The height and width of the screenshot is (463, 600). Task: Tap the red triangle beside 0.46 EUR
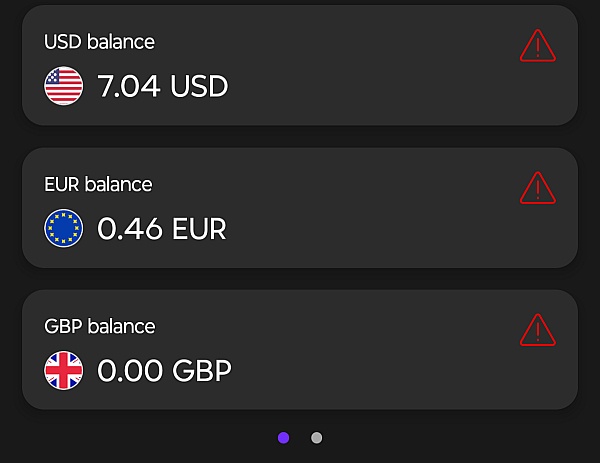coord(537,188)
